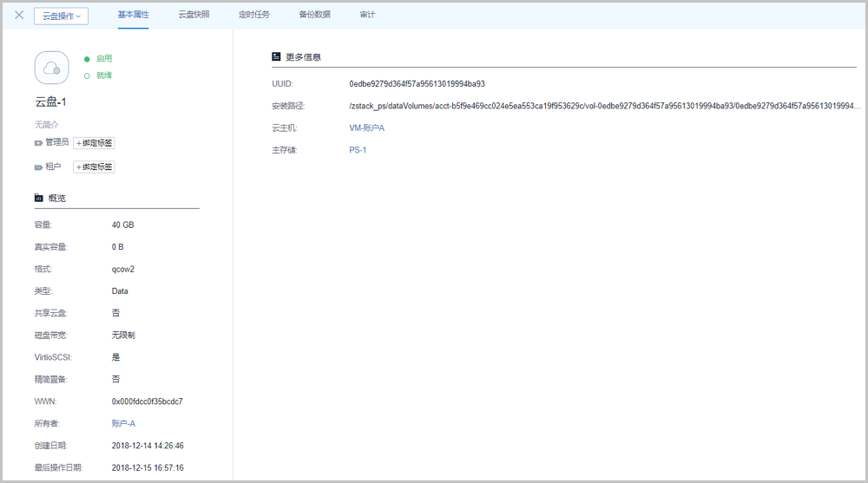Open the PS-1 primary storage link
868x483 pixels.
coord(358,150)
